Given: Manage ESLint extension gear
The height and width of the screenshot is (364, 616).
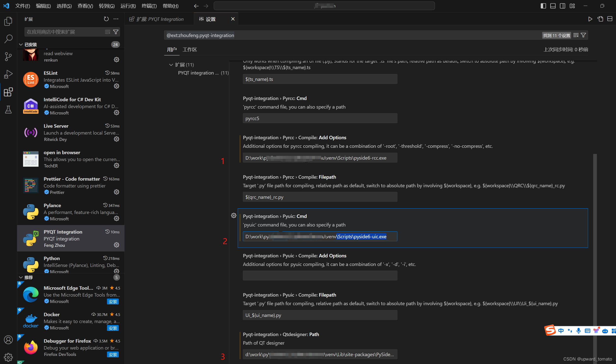Looking at the screenshot, I should tap(117, 86).
